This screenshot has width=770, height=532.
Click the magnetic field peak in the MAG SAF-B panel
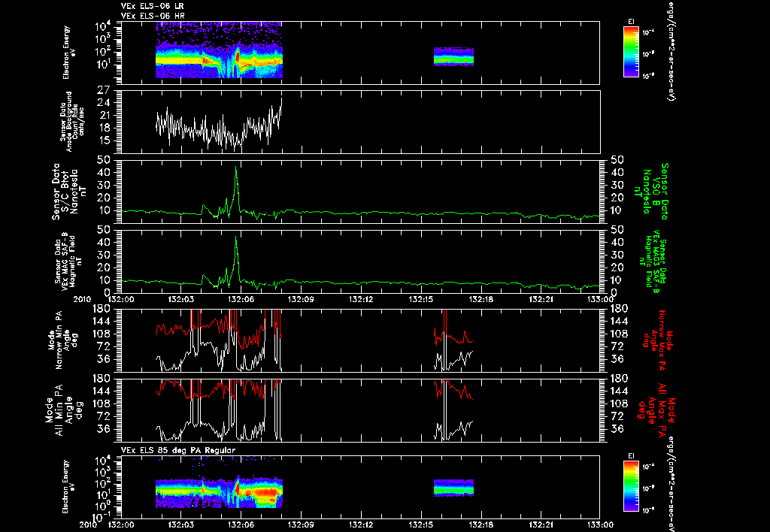[x=236, y=237]
